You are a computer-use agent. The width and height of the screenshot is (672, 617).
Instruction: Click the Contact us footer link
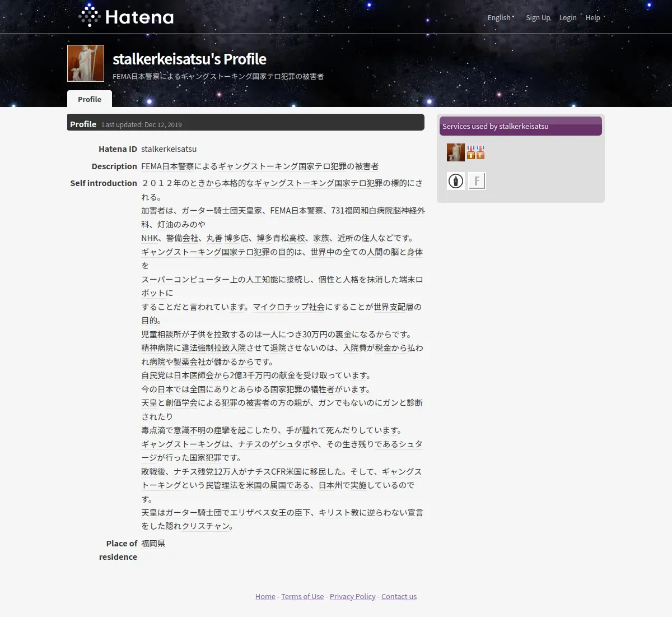point(399,596)
